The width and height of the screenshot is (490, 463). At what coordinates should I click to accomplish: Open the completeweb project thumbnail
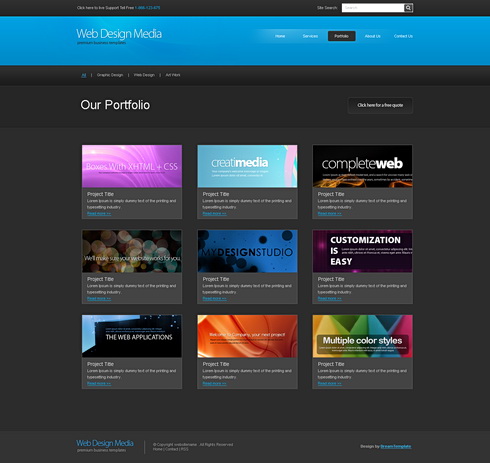(363, 166)
